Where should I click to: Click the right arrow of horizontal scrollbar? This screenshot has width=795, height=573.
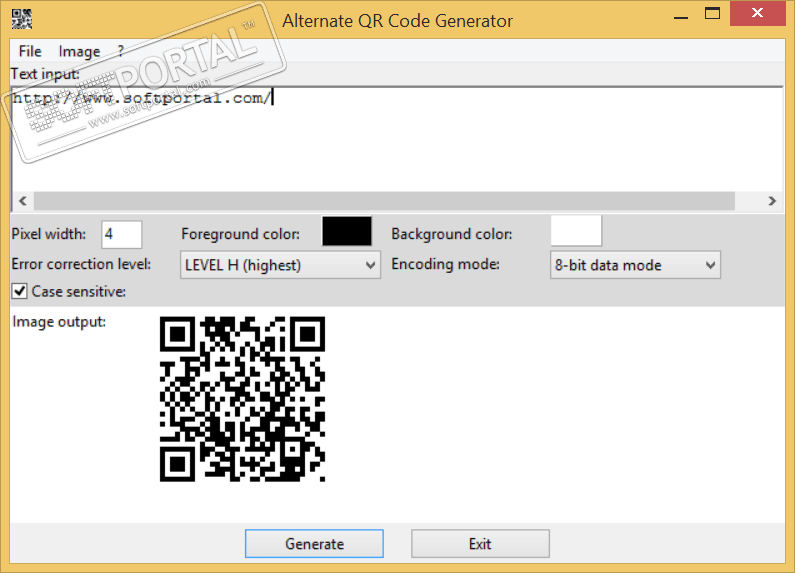pyautogui.click(x=772, y=201)
